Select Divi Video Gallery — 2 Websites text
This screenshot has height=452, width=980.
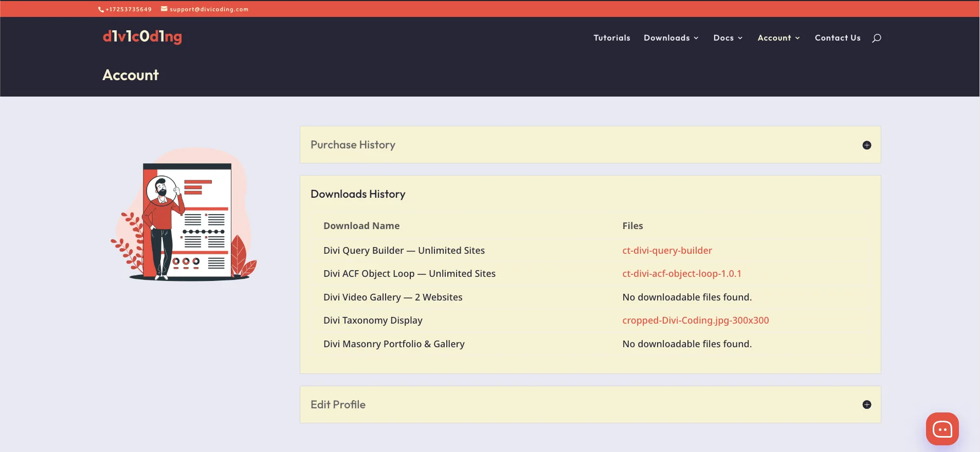click(393, 297)
